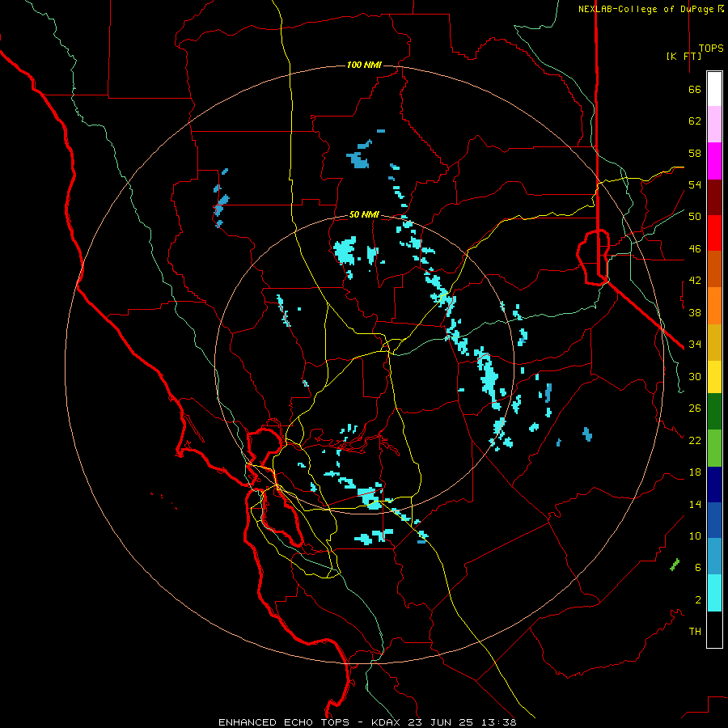
Task: Click the legend value 54
Action: tap(695, 184)
